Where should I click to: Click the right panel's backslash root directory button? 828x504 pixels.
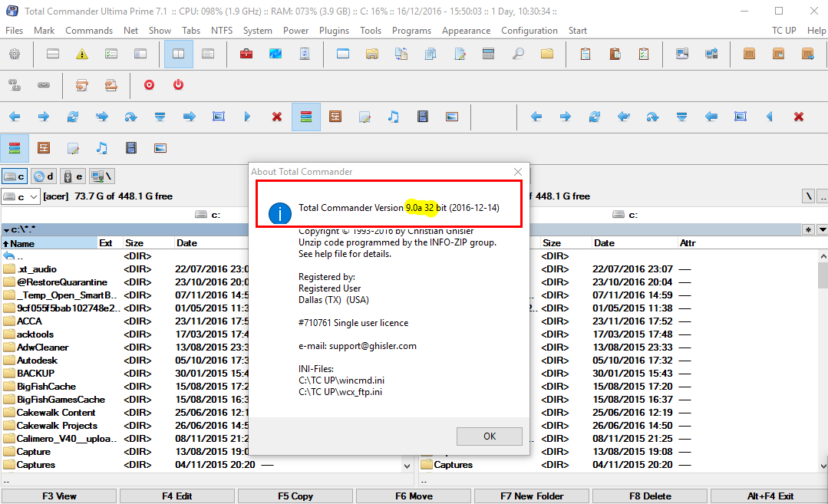point(809,196)
